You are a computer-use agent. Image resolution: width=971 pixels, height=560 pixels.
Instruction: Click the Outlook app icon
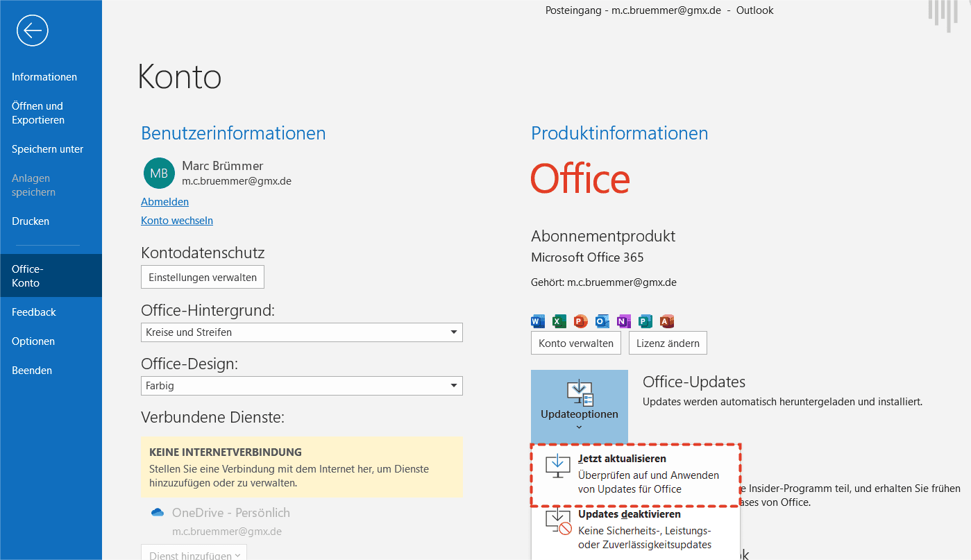click(602, 321)
